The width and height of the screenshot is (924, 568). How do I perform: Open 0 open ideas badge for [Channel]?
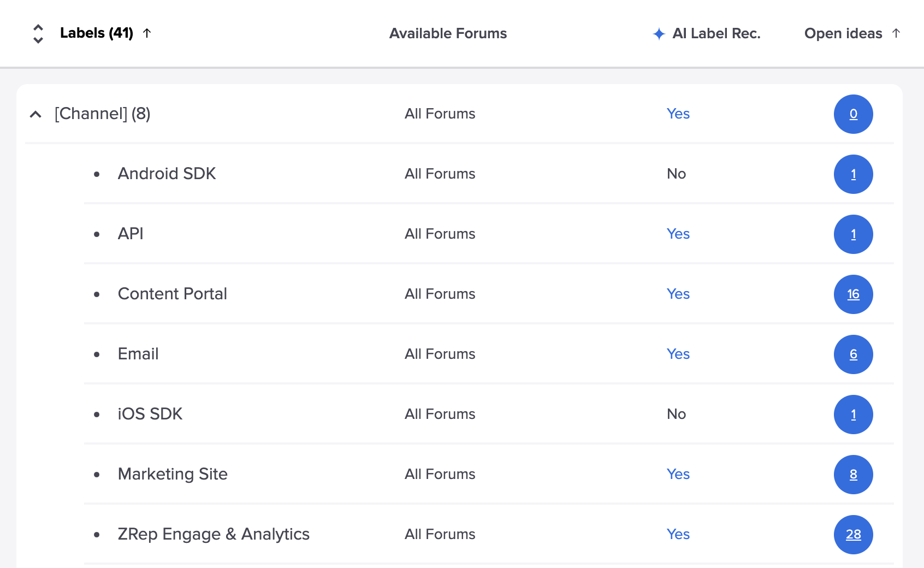(853, 114)
